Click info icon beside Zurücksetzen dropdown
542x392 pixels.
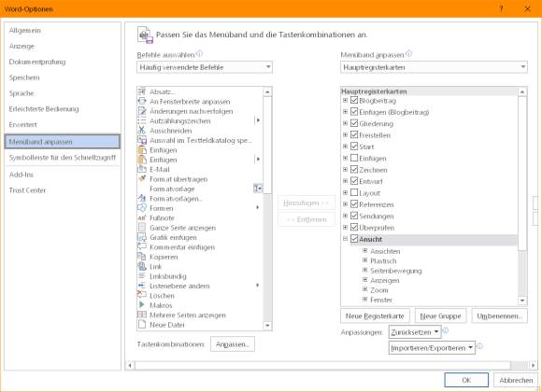(446, 330)
